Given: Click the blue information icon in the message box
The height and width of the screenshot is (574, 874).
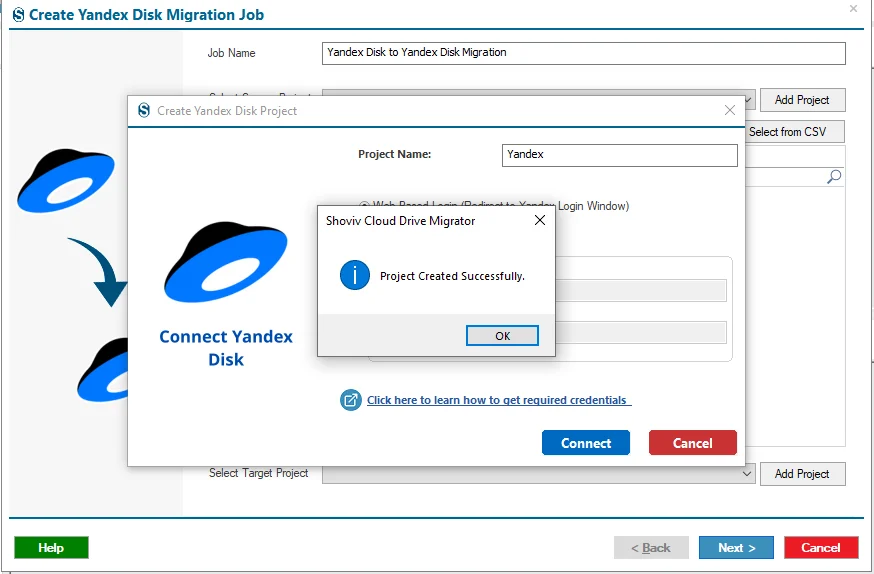Looking at the screenshot, I should pyautogui.click(x=355, y=275).
